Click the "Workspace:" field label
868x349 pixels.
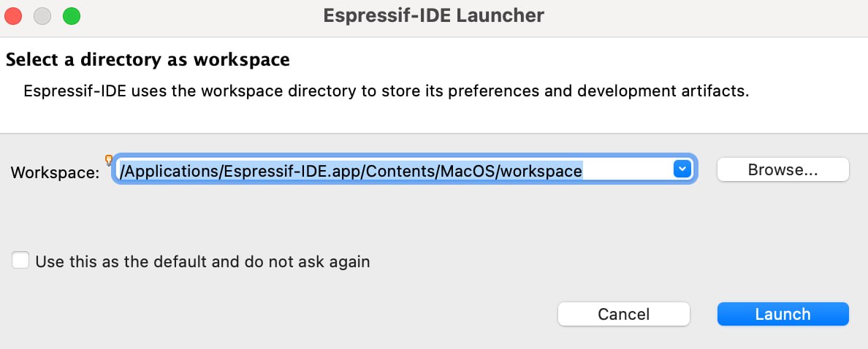(x=55, y=173)
